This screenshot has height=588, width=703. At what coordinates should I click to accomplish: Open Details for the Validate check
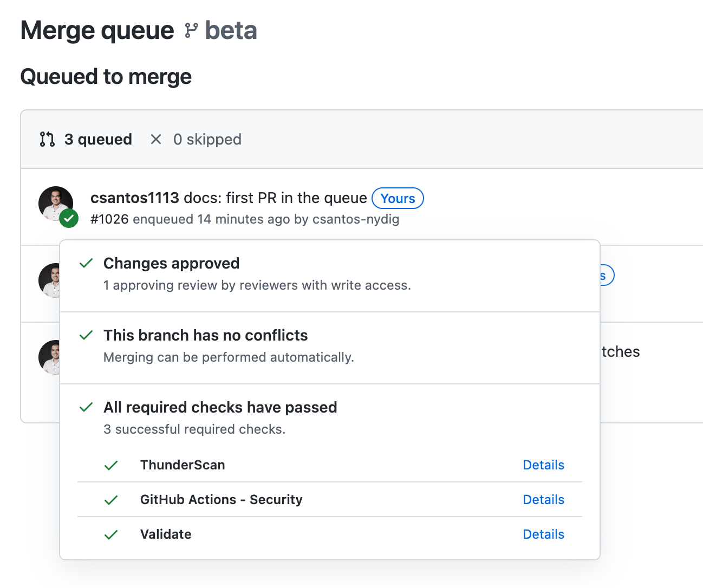coord(543,534)
